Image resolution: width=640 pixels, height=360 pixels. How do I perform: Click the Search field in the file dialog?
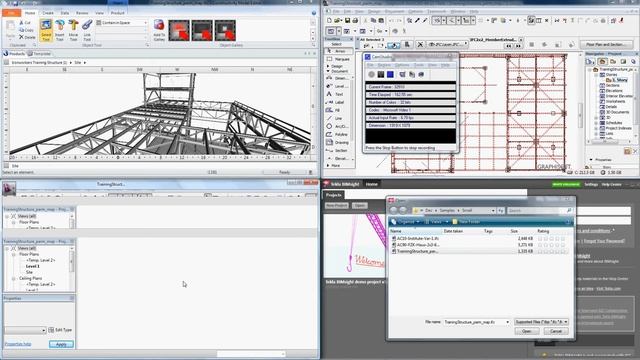539,211
